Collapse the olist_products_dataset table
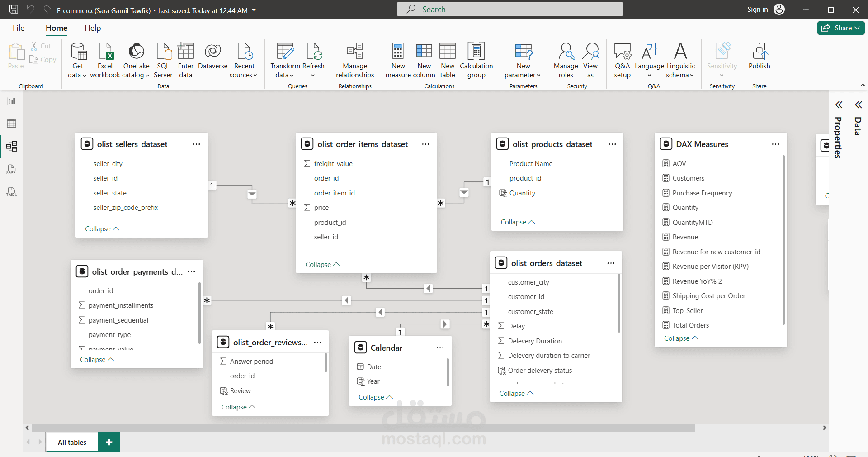This screenshot has width=868, height=457. pyautogui.click(x=518, y=222)
